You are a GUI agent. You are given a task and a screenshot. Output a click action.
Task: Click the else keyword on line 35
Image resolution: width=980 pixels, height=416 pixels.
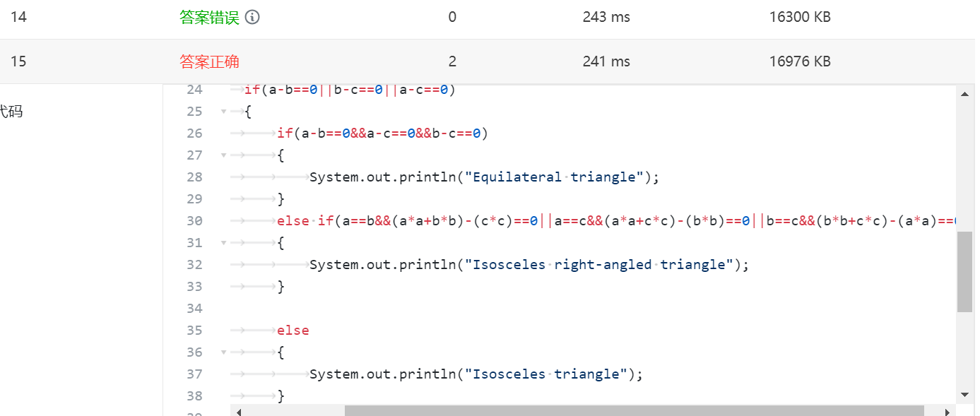(x=293, y=331)
